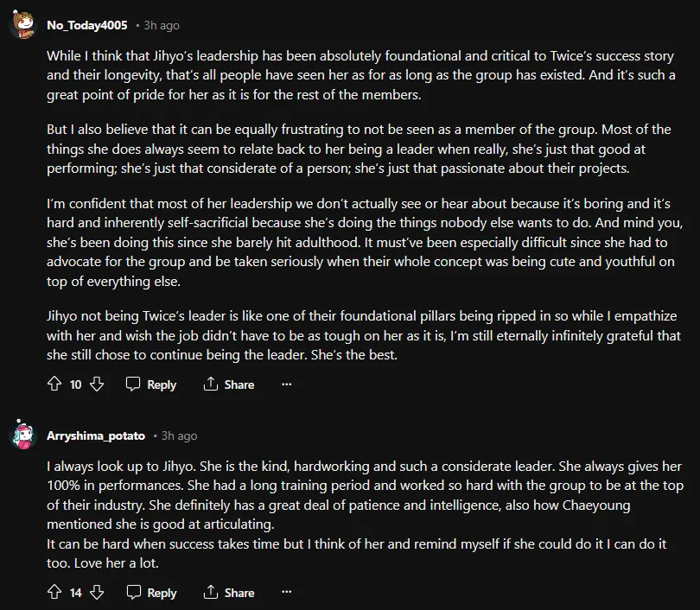700x610 pixels.
Task: Upvote the comment by No_Today4005
Action: point(54,384)
